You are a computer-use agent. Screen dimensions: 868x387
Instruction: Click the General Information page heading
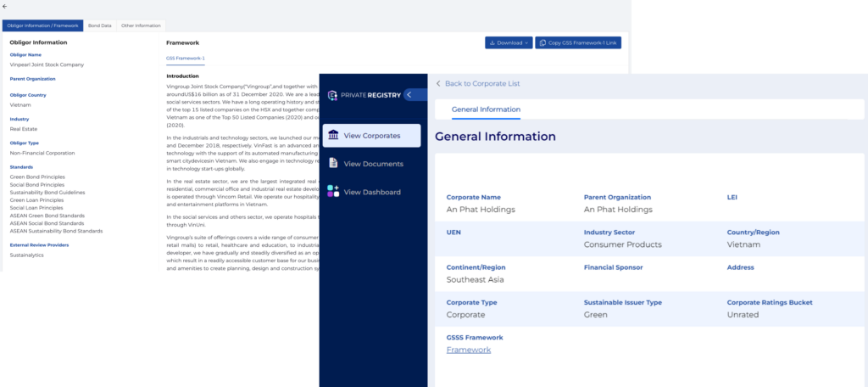(x=495, y=136)
